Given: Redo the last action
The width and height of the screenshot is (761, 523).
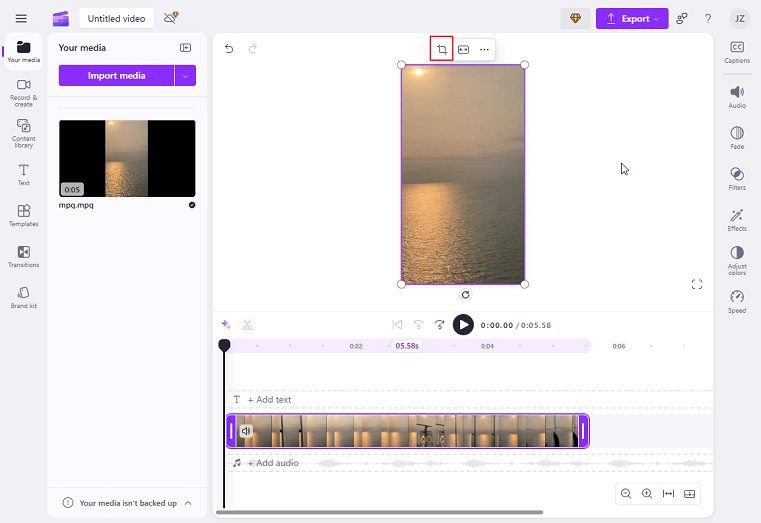Looking at the screenshot, I should (253, 49).
